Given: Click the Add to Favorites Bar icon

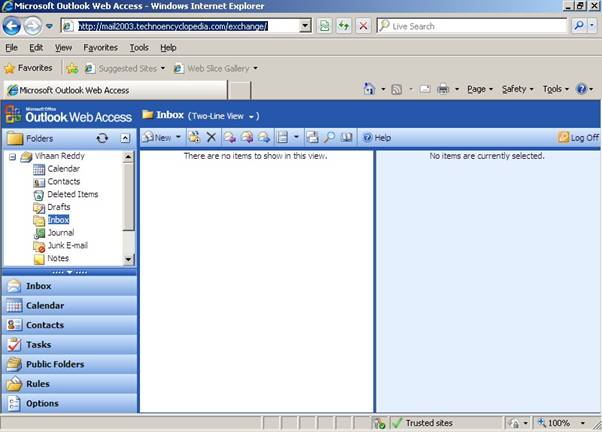Looking at the screenshot, I should click(x=72, y=68).
